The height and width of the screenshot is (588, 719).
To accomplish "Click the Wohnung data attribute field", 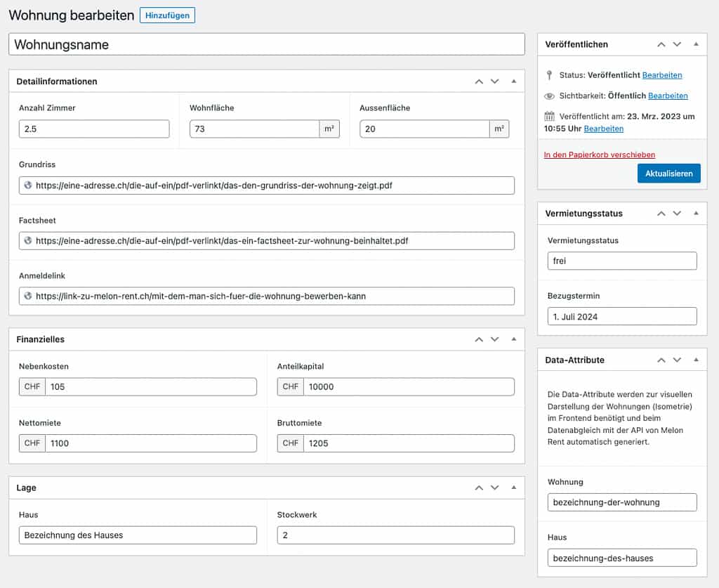I will pos(622,502).
